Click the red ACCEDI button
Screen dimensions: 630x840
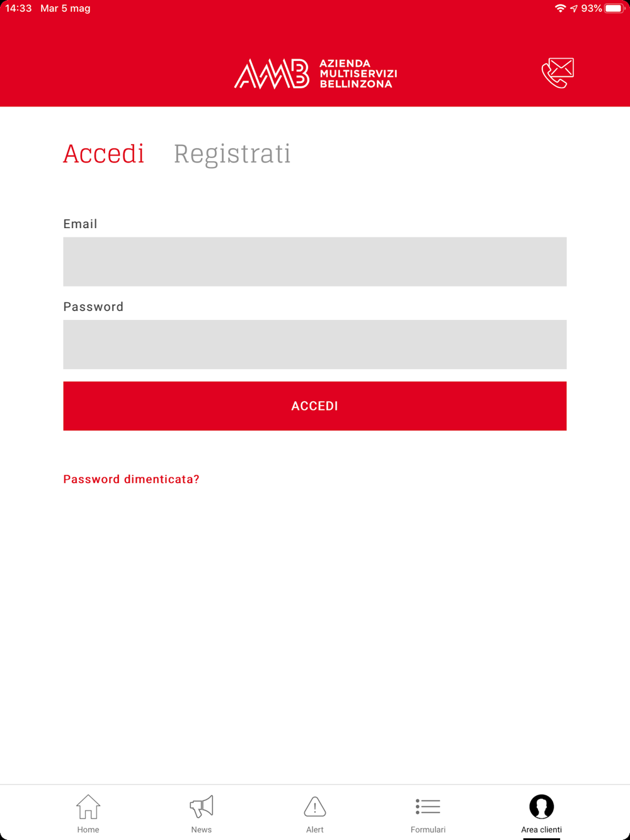315,406
